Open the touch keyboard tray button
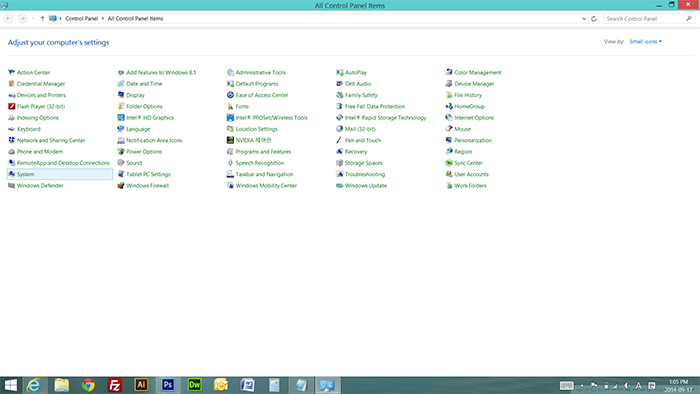 (x=567, y=386)
